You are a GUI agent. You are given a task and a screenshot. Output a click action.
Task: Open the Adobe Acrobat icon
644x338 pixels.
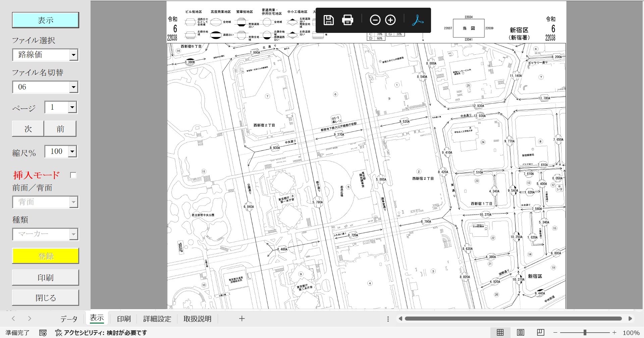tap(418, 20)
